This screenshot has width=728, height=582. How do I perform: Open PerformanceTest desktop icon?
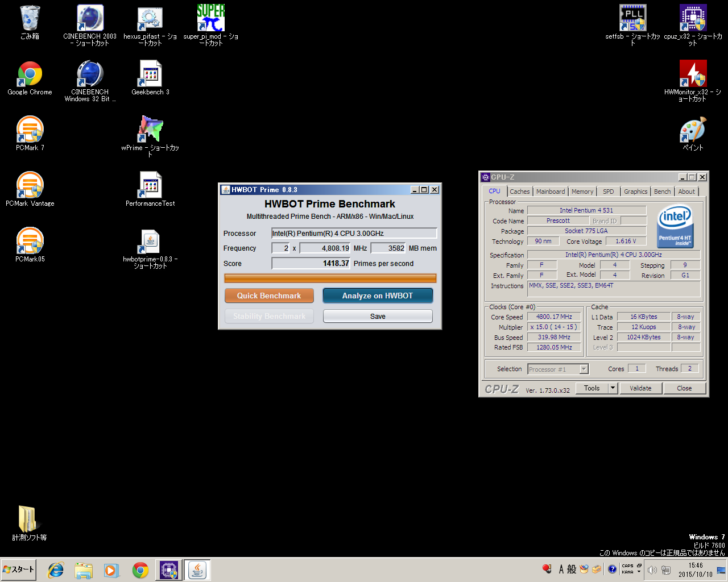(150, 189)
